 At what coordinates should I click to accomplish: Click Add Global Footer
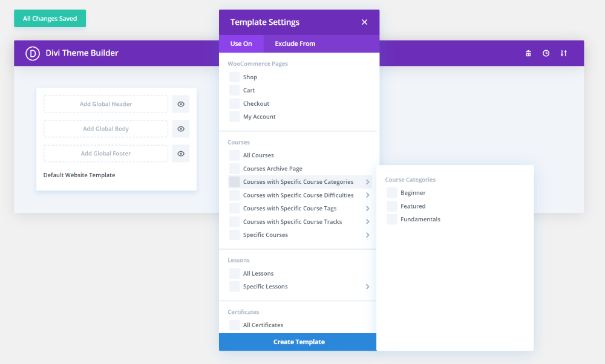(x=106, y=154)
